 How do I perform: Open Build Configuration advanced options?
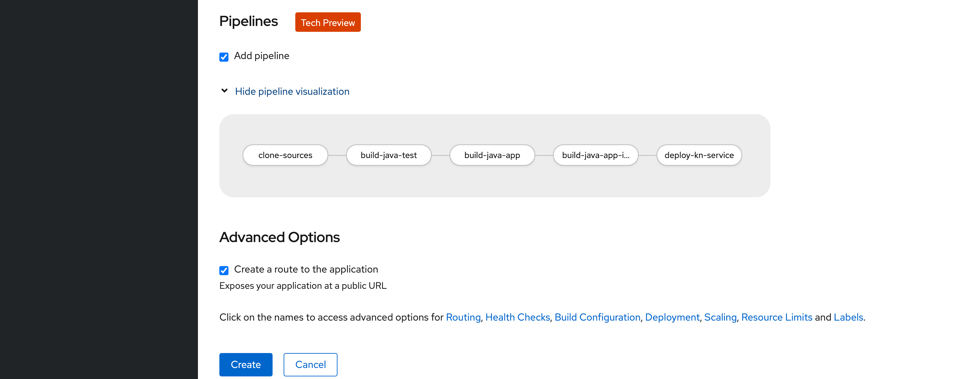[x=597, y=317]
